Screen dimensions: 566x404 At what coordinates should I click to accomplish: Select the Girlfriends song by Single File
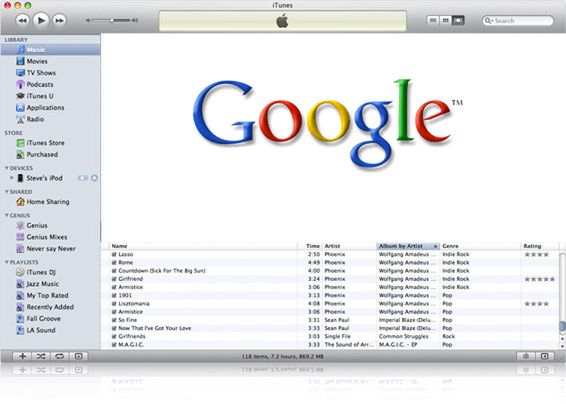coord(330,336)
